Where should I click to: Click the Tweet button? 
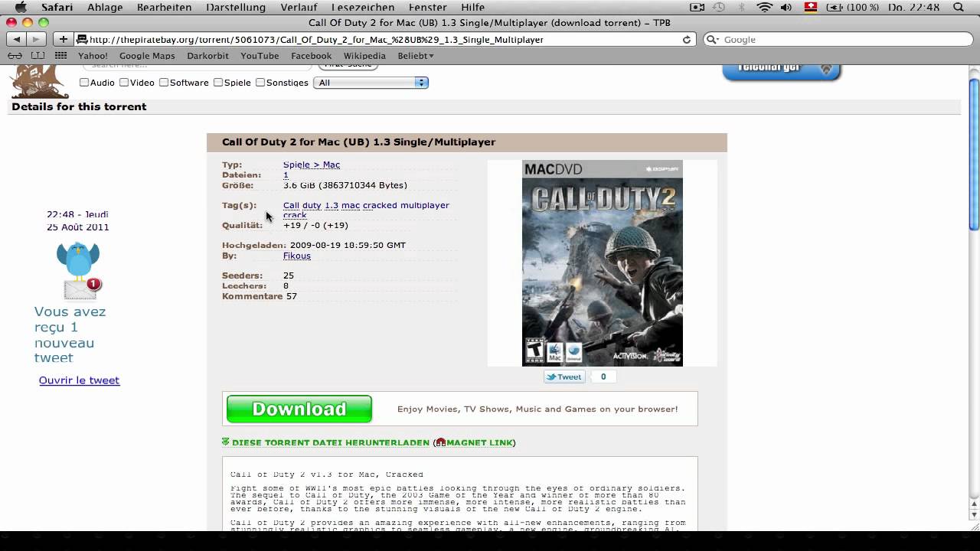point(564,377)
